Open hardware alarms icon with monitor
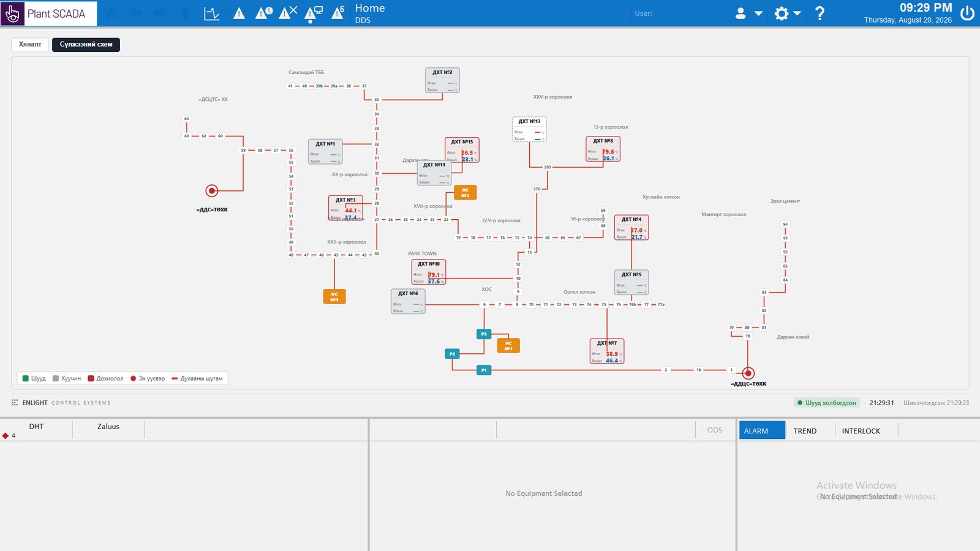Screen dimensions: 980x551 point(313,13)
